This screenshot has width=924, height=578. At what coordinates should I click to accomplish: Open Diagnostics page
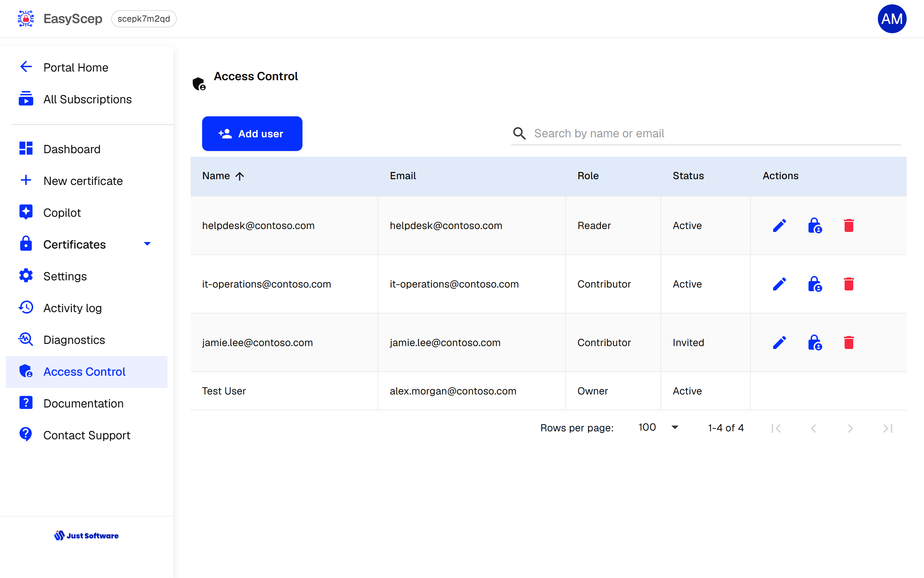coord(86,340)
